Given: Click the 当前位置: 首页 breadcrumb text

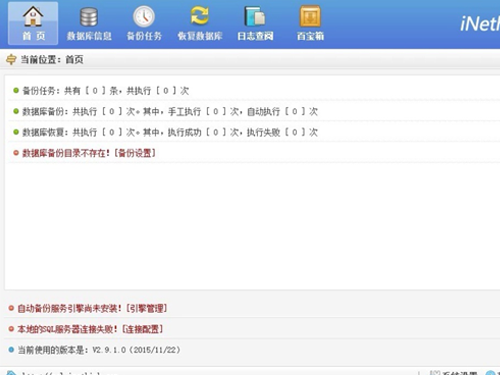Looking at the screenshot, I should 52,60.
